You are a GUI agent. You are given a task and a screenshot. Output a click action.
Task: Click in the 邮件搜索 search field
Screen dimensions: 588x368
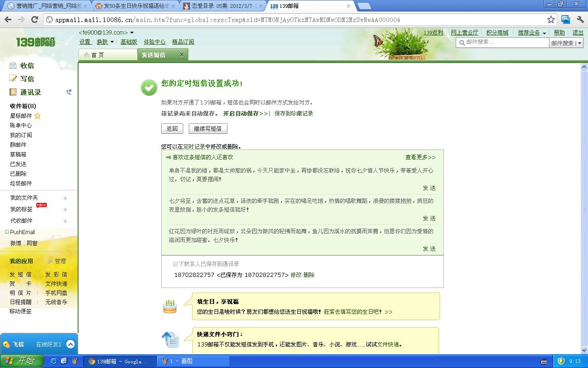pyautogui.click(x=503, y=42)
